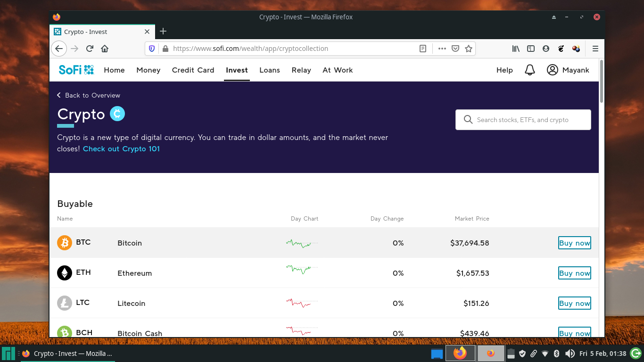
Task: Click the colored balls extension icon
Action: 576,49
